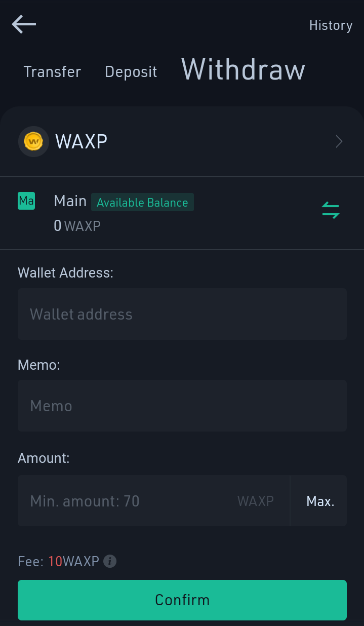
Task: Focus the Memo input field
Action: 182,406
